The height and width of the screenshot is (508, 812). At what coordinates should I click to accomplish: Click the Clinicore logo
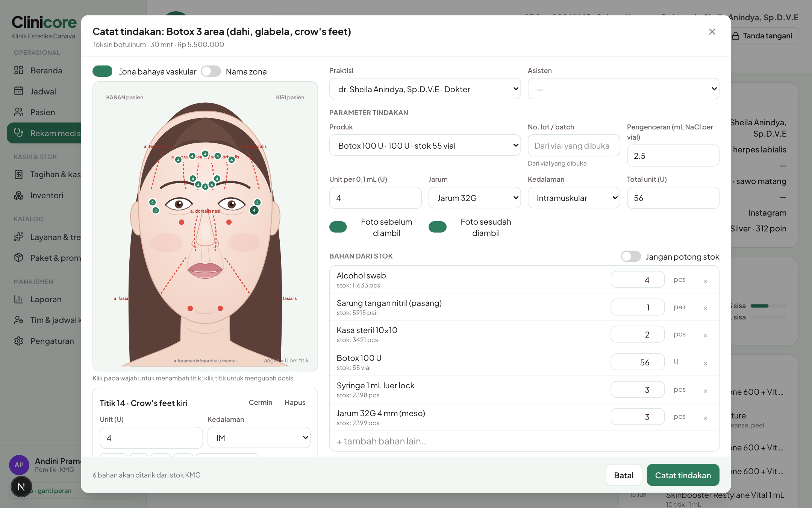(44, 23)
